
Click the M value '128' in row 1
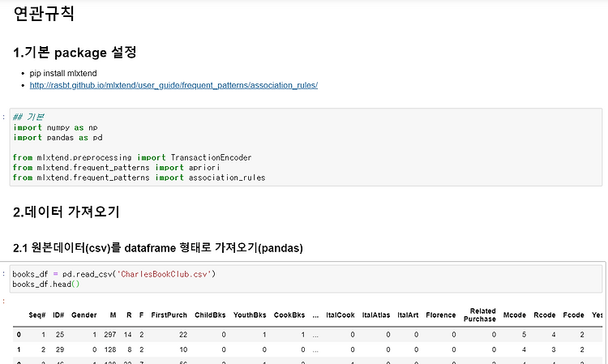tap(110, 349)
